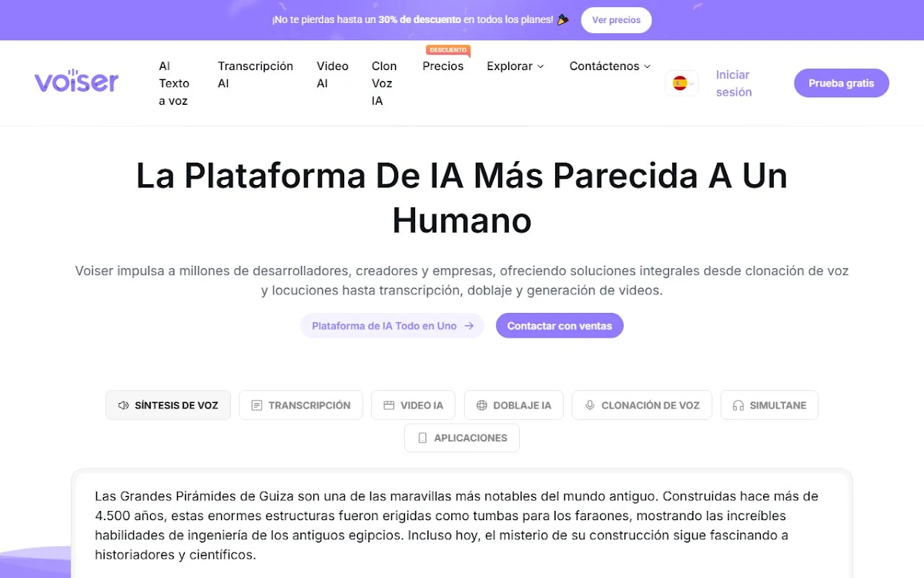Click into the Pirámides de Guiza text area

coord(462,525)
